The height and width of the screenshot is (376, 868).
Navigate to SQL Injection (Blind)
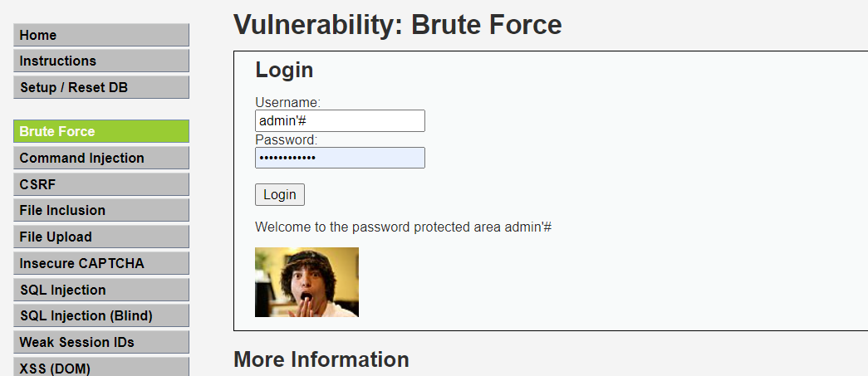(x=101, y=315)
